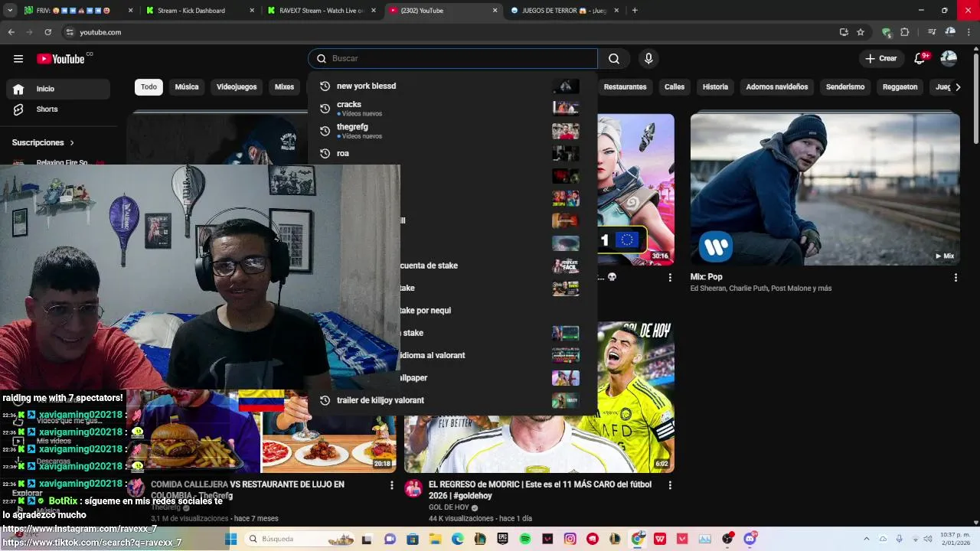Click the Crear button
This screenshot has height=551, width=980.
pos(880,59)
